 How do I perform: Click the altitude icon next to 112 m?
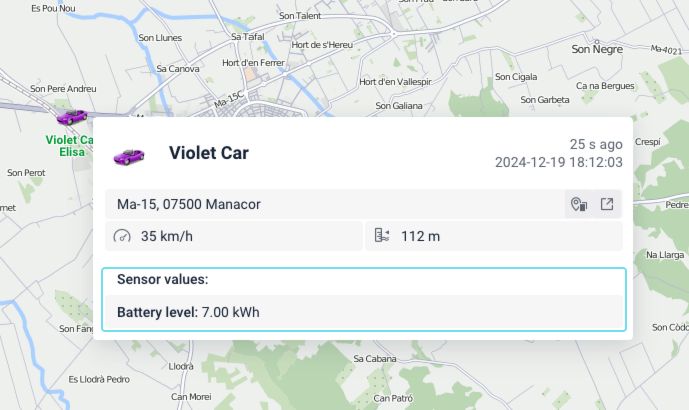point(381,237)
